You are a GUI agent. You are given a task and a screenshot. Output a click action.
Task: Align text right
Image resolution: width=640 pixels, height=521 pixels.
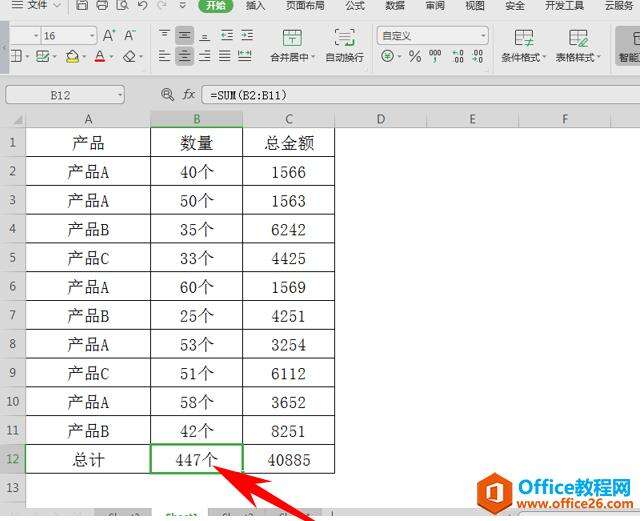point(204,56)
